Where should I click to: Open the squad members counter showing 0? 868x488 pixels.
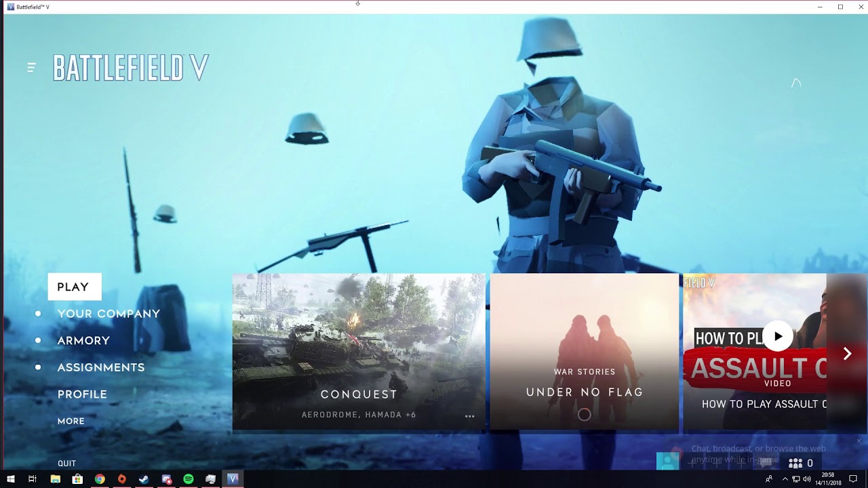point(800,464)
